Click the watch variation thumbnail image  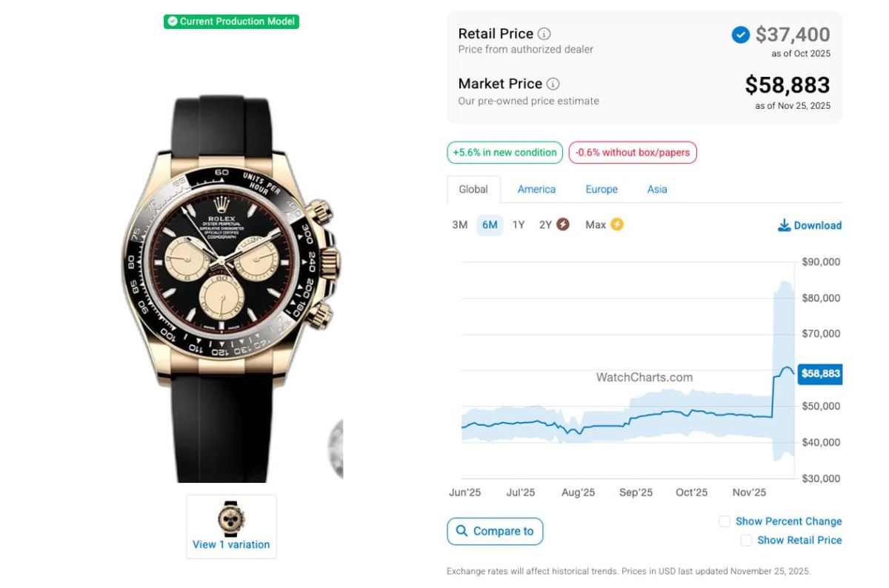pyautogui.click(x=231, y=518)
